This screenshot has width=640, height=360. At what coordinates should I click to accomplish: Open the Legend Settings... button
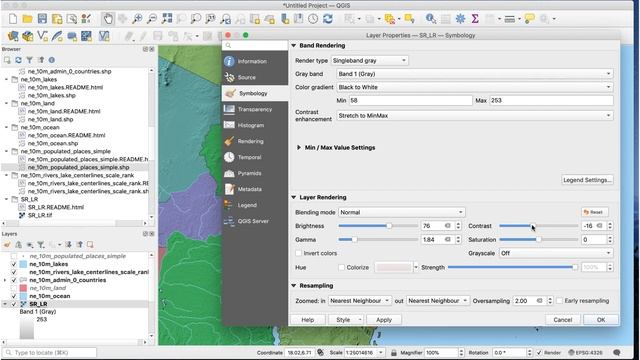[x=587, y=180]
